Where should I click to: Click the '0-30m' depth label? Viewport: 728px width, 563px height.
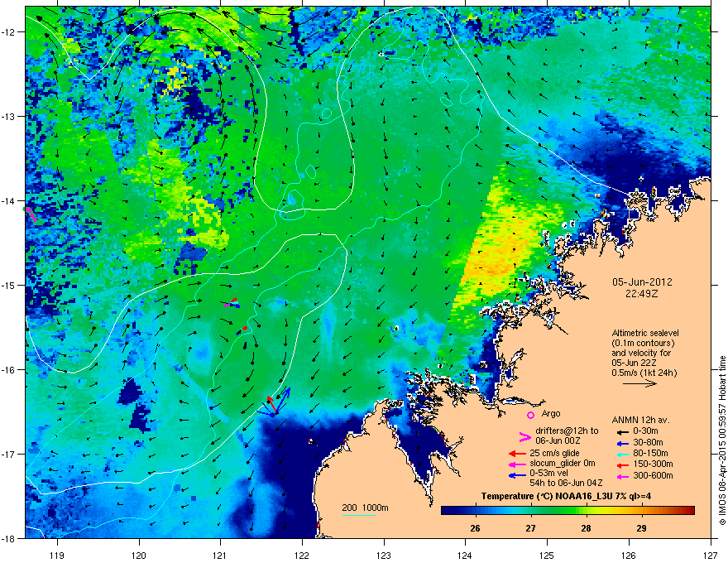tap(645, 431)
